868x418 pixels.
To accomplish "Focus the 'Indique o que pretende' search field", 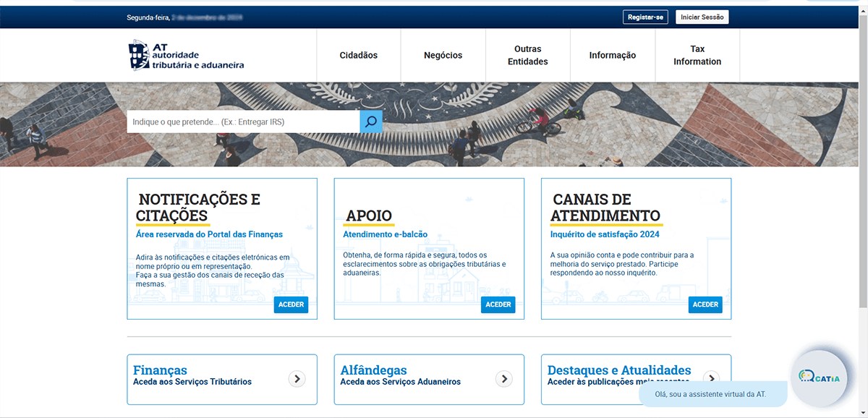I will tap(243, 121).
